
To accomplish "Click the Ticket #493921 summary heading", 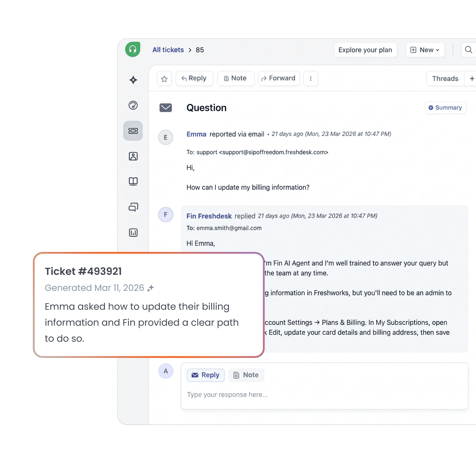I will click(83, 271).
